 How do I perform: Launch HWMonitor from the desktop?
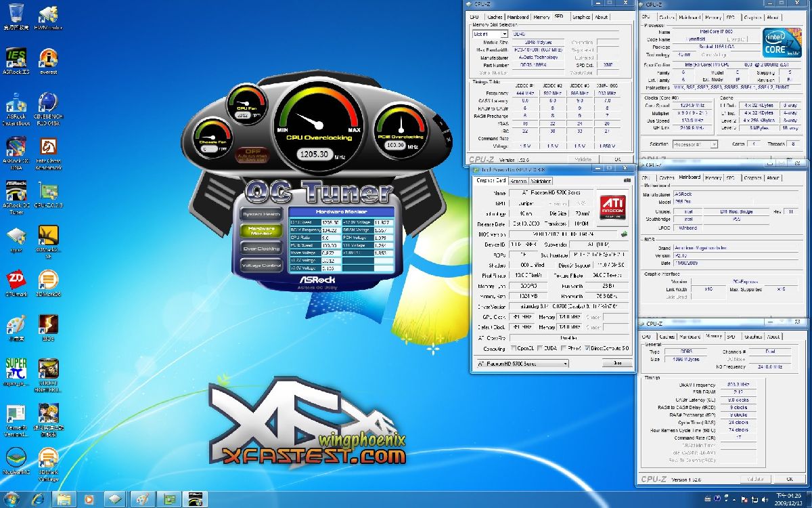coord(48,17)
